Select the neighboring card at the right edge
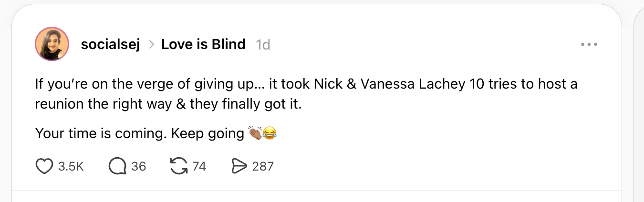 639,95
